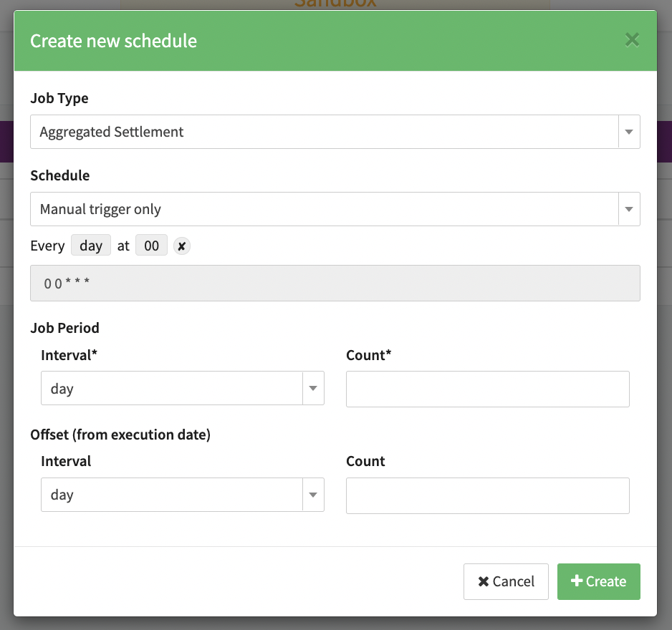This screenshot has width=672, height=630.
Task: Click the X icon on Cancel button
Action: (x=484, y=581)
